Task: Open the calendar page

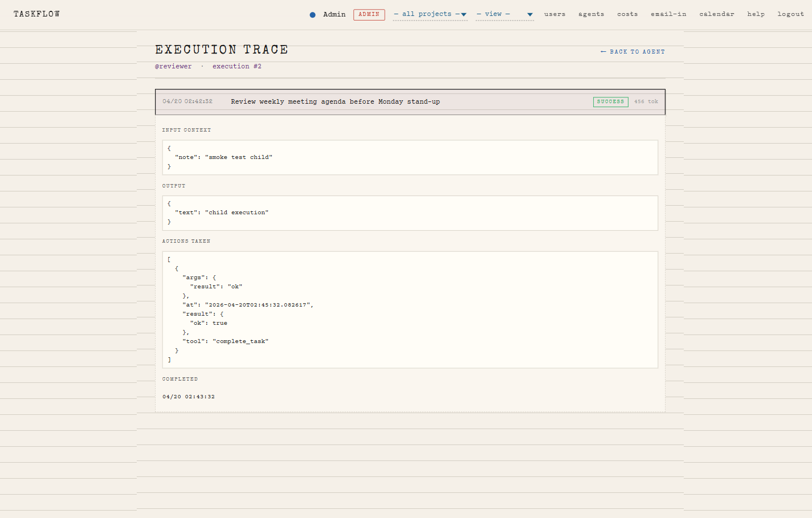Action: pos(716,14)
